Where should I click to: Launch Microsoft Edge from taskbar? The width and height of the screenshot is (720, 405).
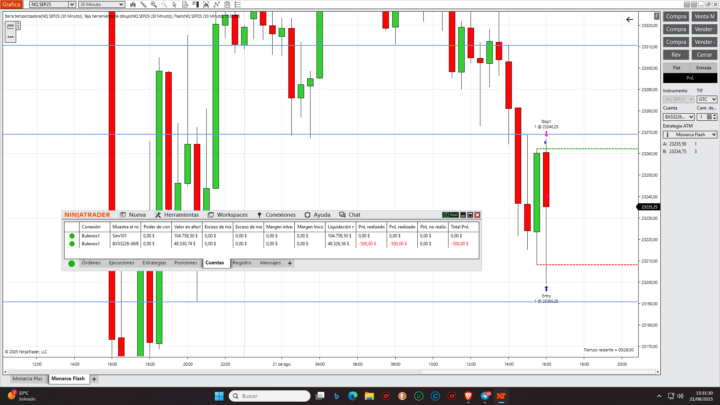tap(353, 396)
